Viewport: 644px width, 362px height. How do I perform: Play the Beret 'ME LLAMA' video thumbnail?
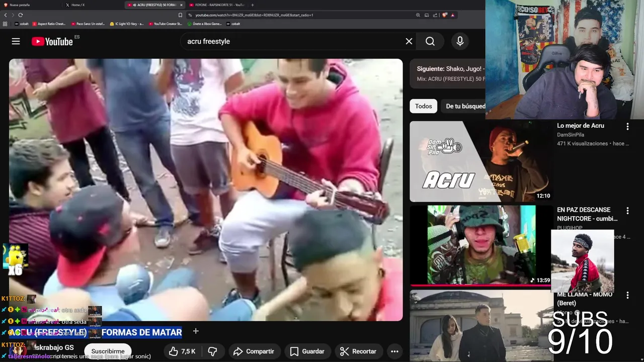[480, 326]
